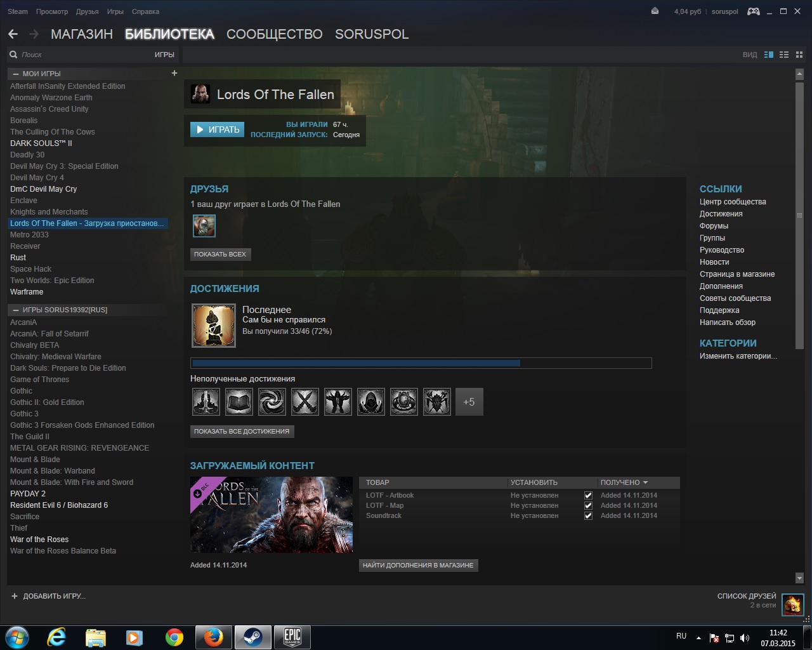The height and width of the screenshot is (650, 812).
Task: Sort DLC by the ПОЛУЧЕНО column arrow
Action: [645, 482]
